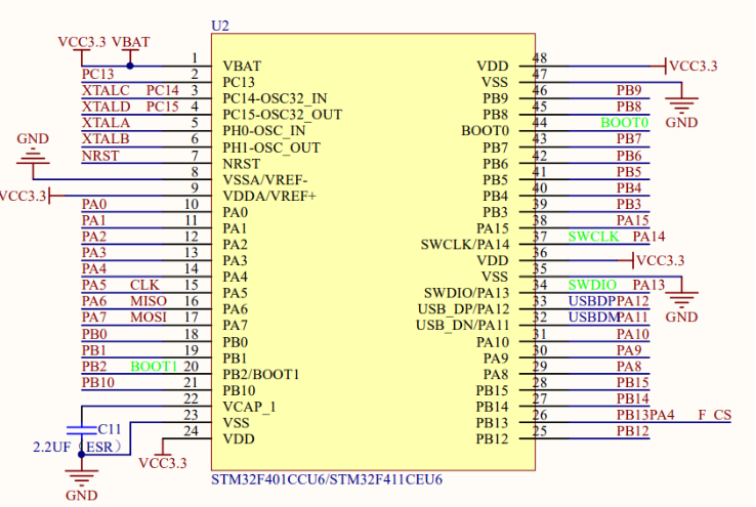The image size is (756, 507).
Task: Click the MISO label beside PA6
Action: [148, 301]
